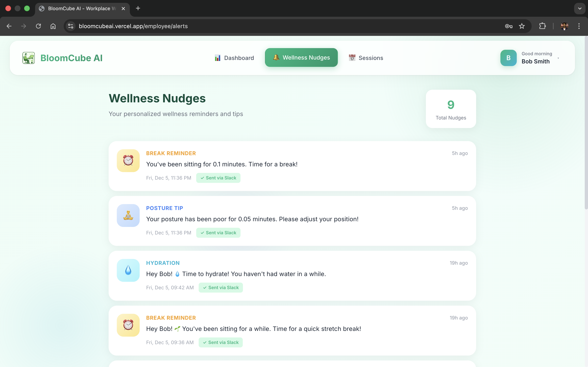588x367 pixels.
Task: Select the Wellness Nudges nav button
Action: [301, 57]
